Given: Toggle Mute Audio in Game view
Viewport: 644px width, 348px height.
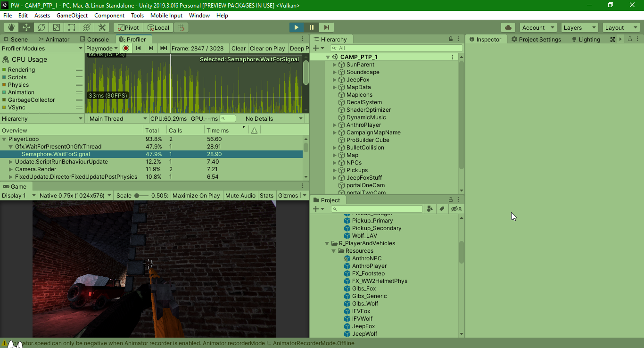Looking at the screenshot, I should click(x=240, y=195).
